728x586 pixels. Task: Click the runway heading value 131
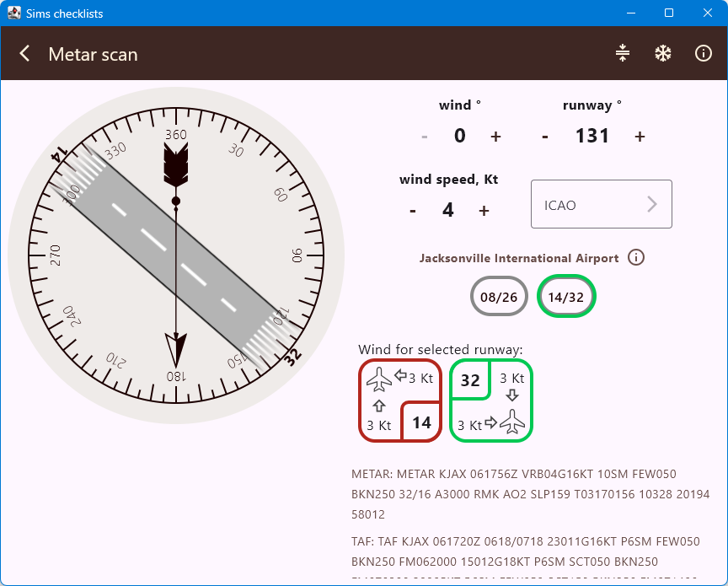pyautogui.click(x=592, y=136)
